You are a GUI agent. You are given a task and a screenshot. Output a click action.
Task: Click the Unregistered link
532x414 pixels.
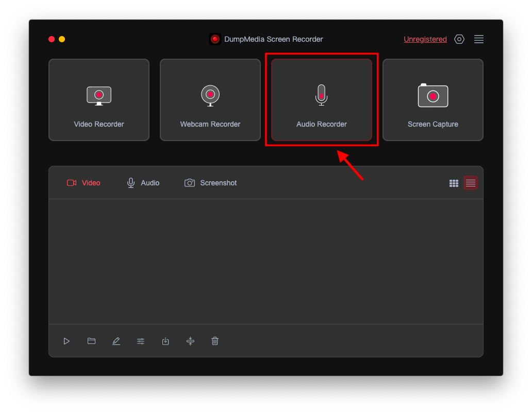tap(425, 39)
